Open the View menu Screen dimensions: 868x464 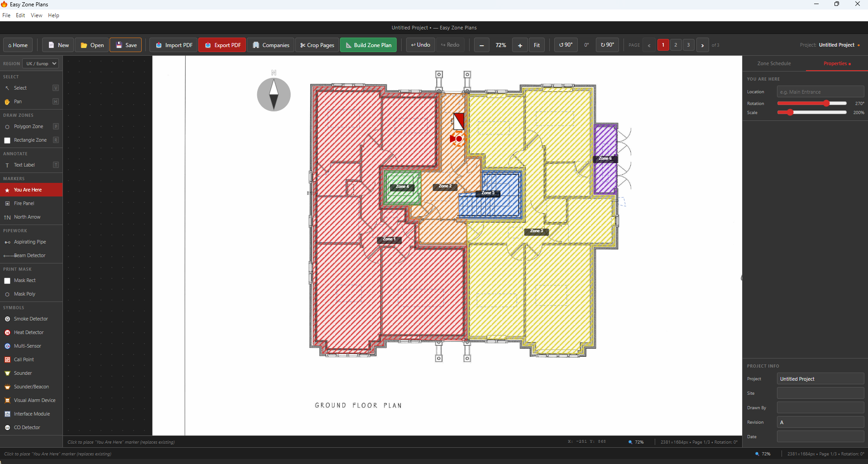tap(36, 15)
